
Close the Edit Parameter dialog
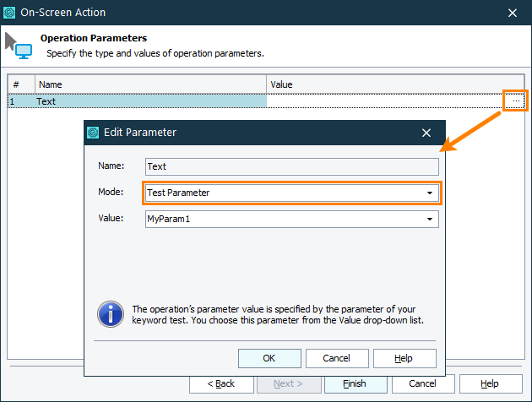(426, 133)
